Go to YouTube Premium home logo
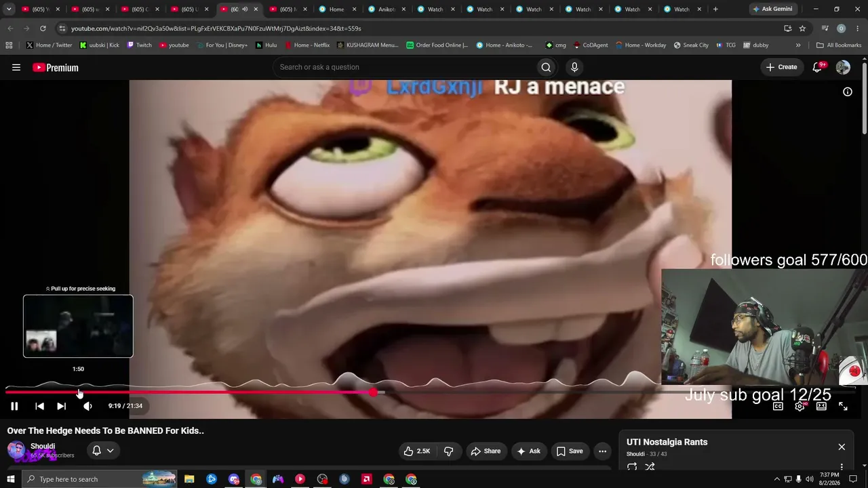This screenshot has height=488, width=868. 56,67
